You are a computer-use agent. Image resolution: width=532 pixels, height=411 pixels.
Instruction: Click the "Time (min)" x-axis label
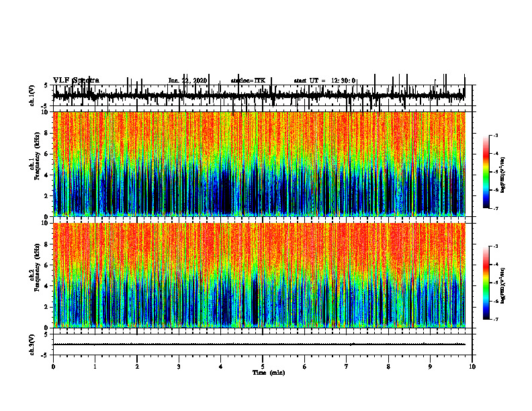tap(269, 373)
